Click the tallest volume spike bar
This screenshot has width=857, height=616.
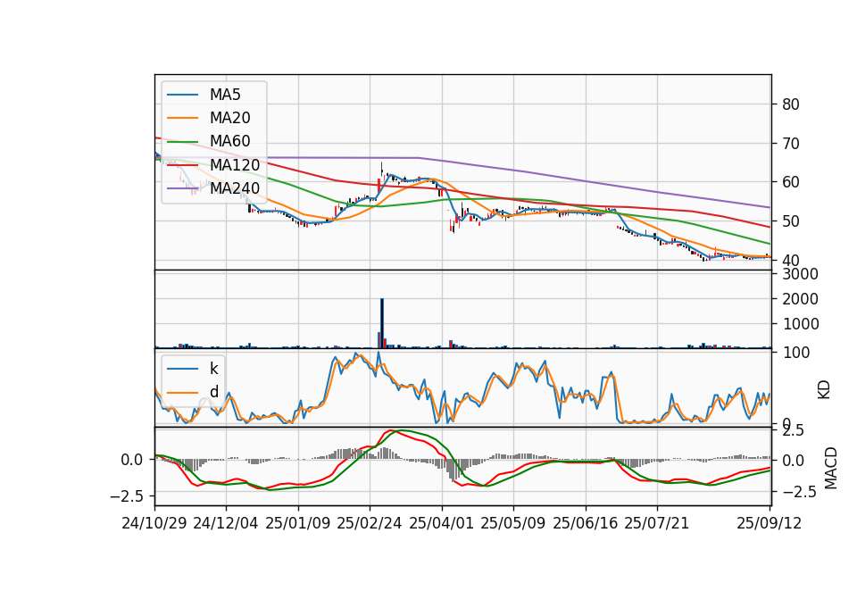point(382,323)
